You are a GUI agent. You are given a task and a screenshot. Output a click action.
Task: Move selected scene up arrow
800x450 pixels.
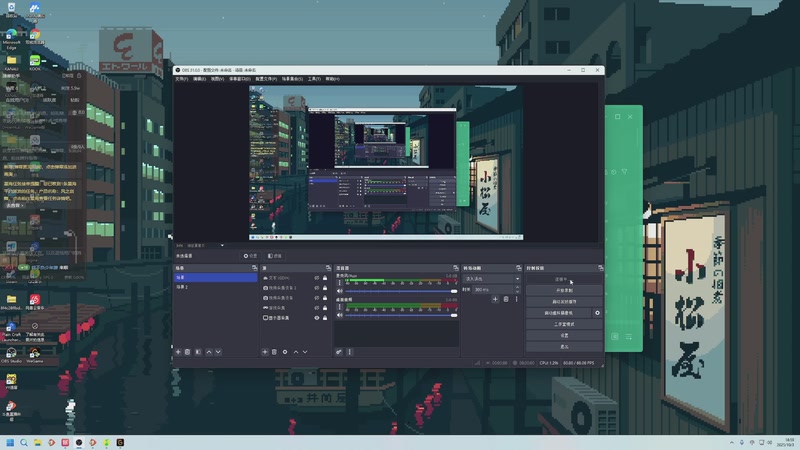(x=209, y=352)
